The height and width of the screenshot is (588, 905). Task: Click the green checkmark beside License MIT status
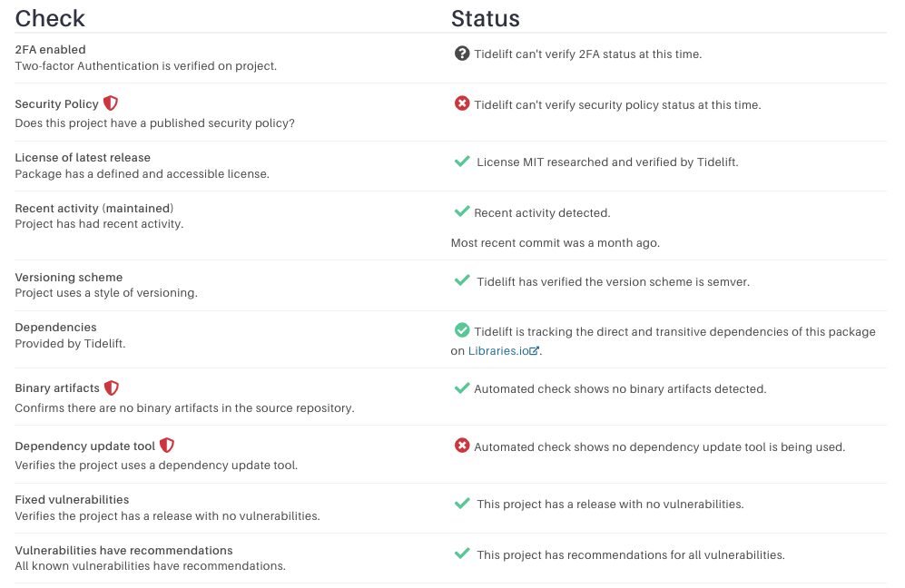point(462,162)
